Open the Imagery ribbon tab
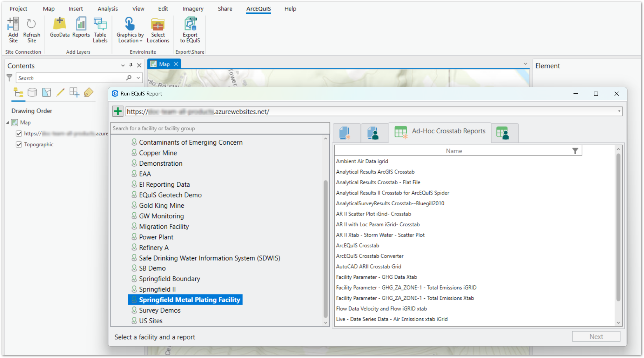 point(193,9)
